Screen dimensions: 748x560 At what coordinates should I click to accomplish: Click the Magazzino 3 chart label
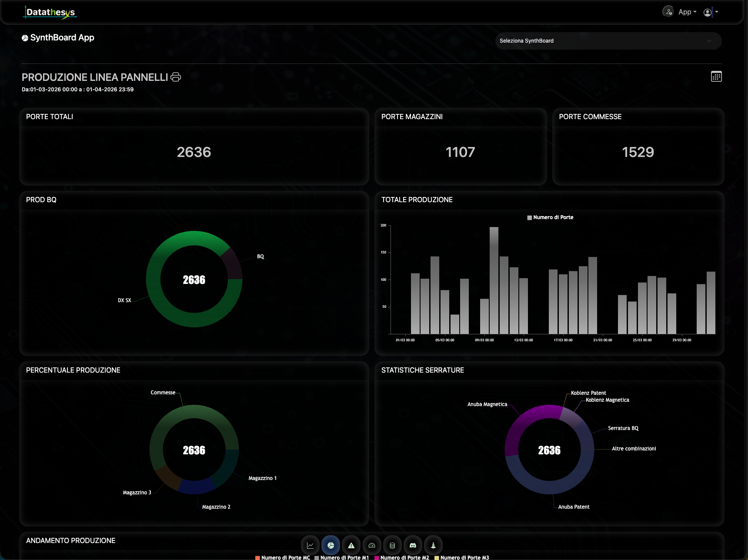[137, 493]
